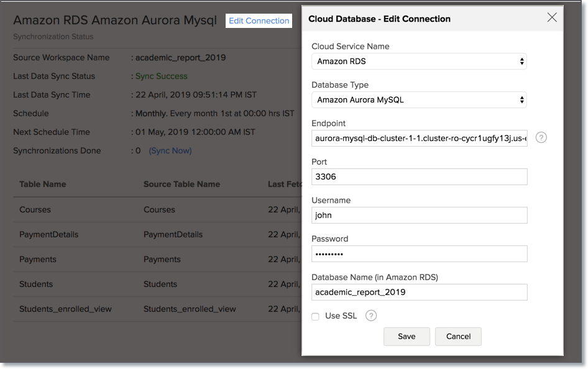
Task: Click Students_enrolled_view in the Source Table Name column
Action: tap(190, 309)
